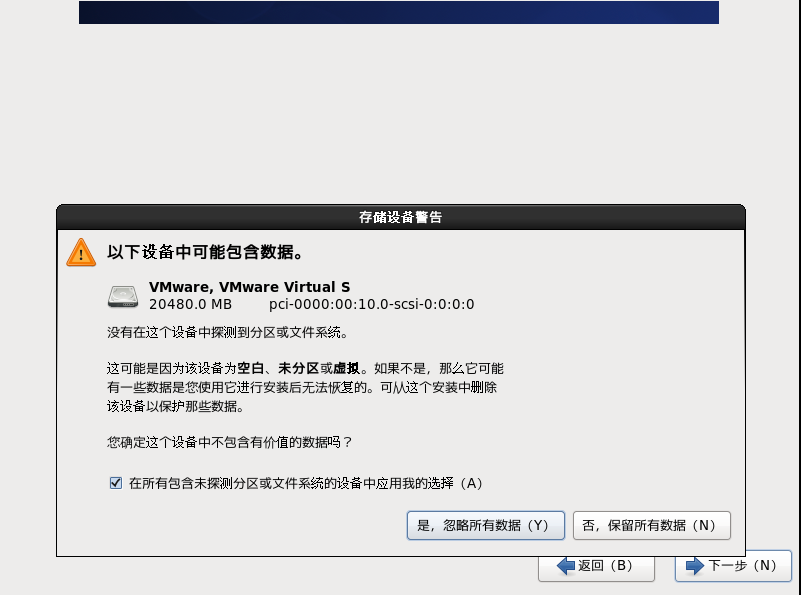Click the heading 以下设备中可能包含数据。
Viewport: 801px width, 595px height.
click(205, 252)
